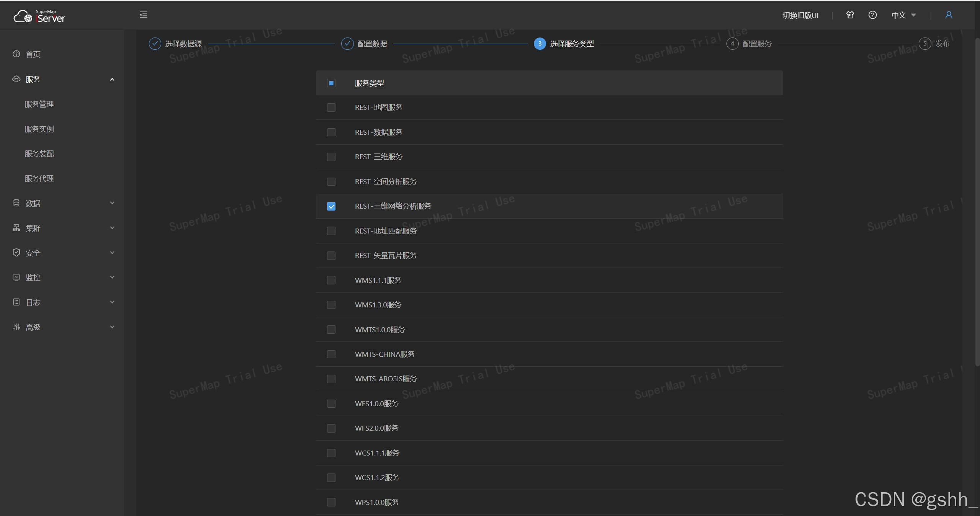980x516 pixels.
Task: Click the 监控 monitor icon in the sidebar
Action: (16, 277)
